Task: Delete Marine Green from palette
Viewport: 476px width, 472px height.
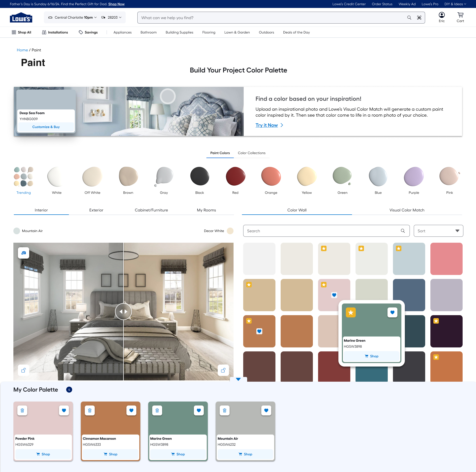Action: pos(157,410)
